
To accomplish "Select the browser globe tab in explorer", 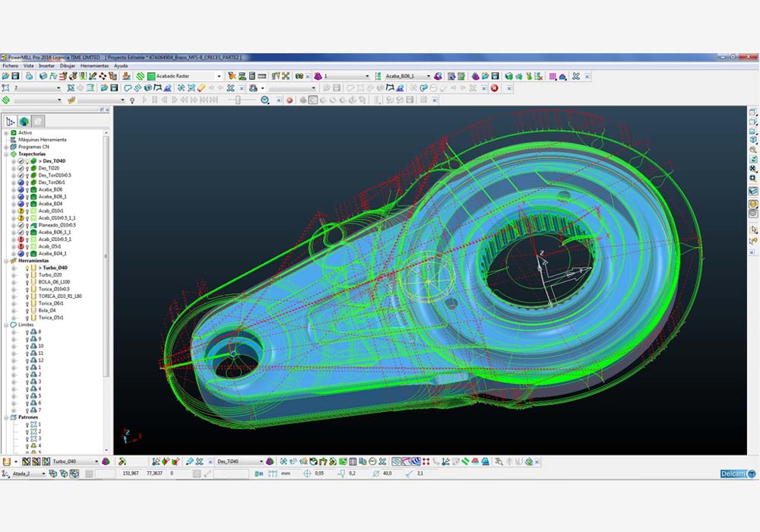I will tap(24, 121).
